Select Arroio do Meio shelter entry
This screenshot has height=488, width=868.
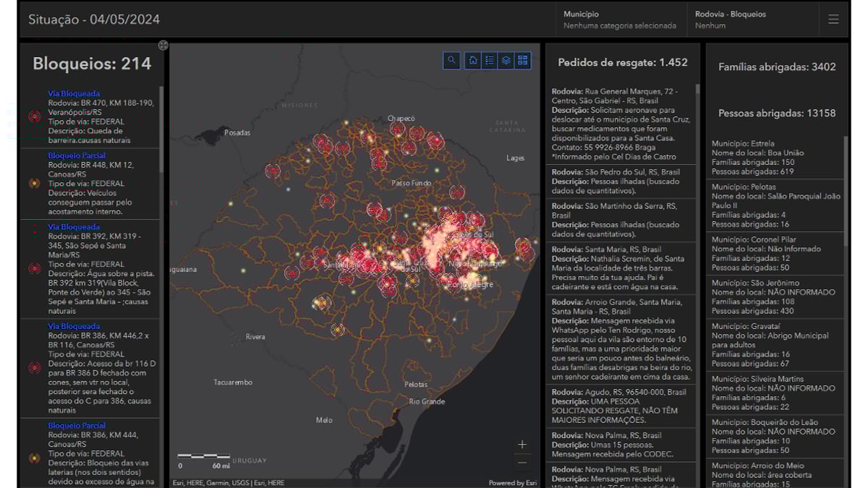click(774, 474)
